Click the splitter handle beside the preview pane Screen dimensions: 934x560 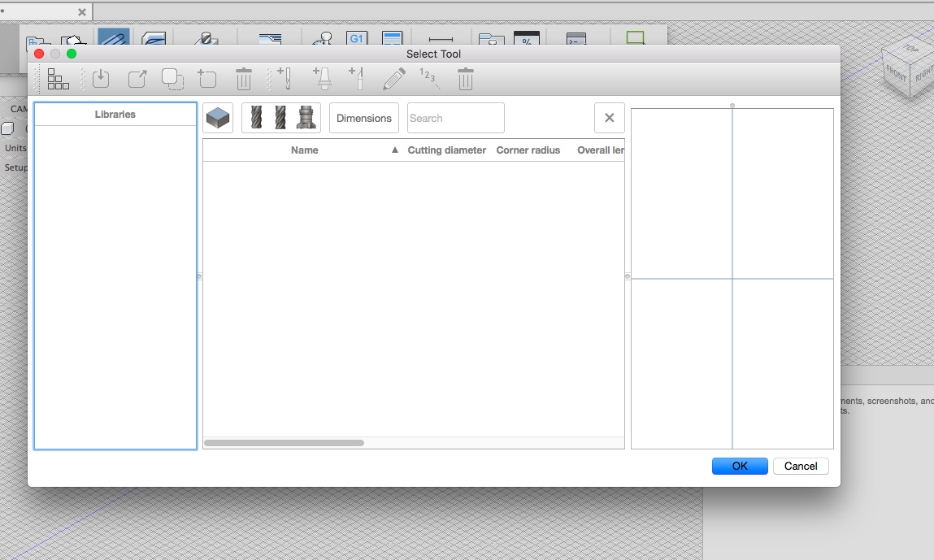628,276
